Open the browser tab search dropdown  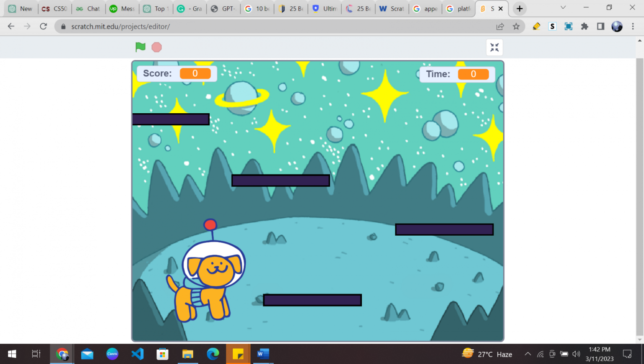click(563, 8)
